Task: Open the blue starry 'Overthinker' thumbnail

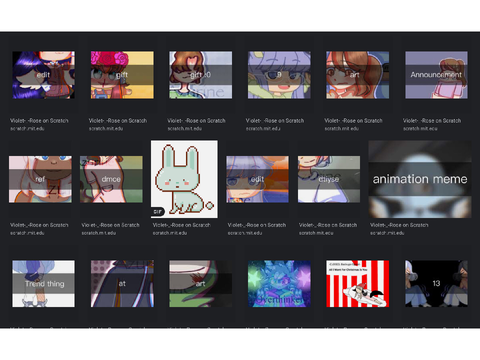Action: tap(279, 284)
